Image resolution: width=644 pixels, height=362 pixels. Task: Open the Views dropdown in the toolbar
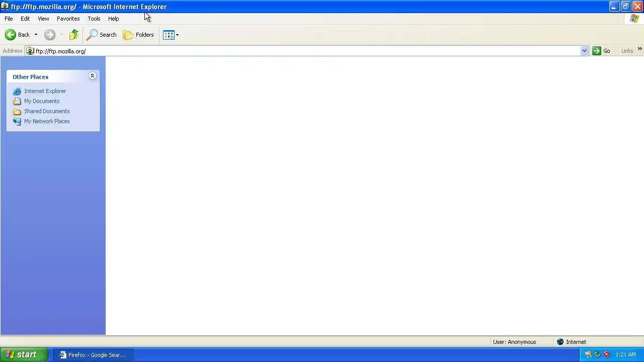[x=171, y=35]
